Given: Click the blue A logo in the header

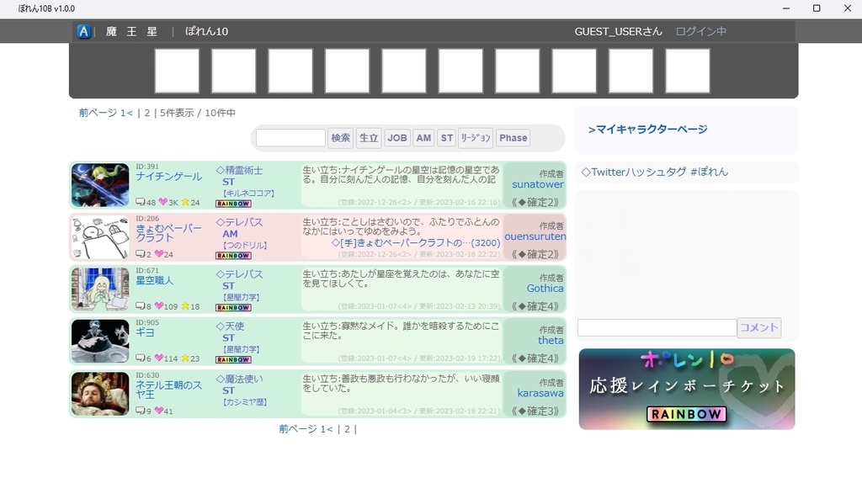Looking at the screenshot, I should (x=83, y=31).
